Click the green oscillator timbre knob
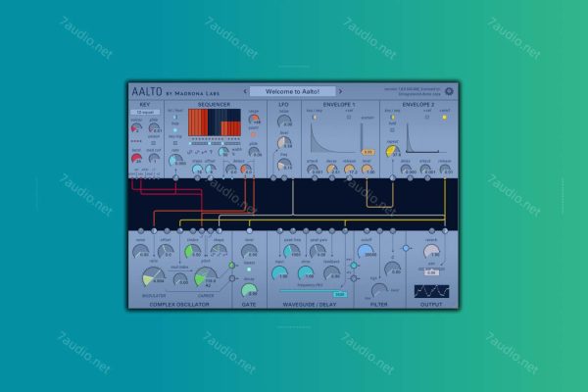Screen dimensions: 588x392 [192, 251]
